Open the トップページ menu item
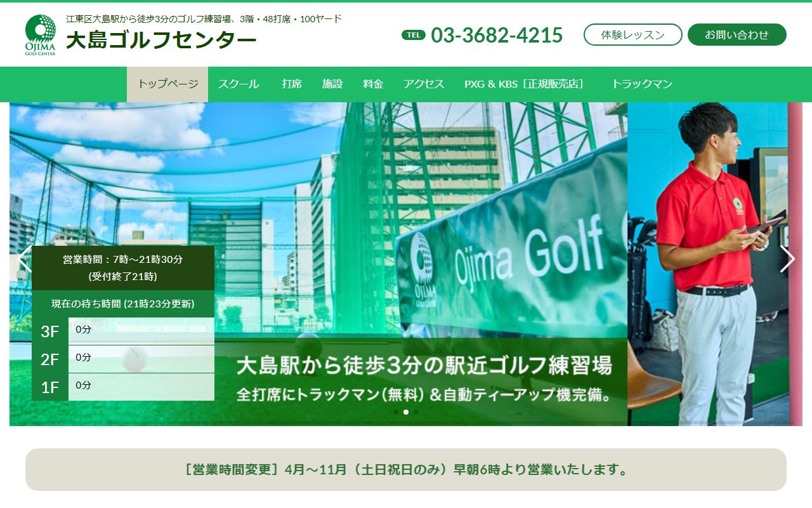812x508 pixels. coord(167,84)
